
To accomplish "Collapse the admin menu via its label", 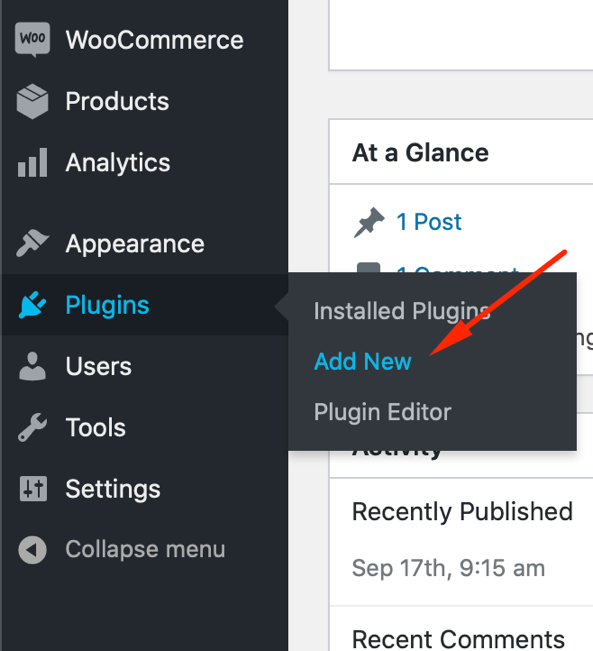I will point(145,550).
